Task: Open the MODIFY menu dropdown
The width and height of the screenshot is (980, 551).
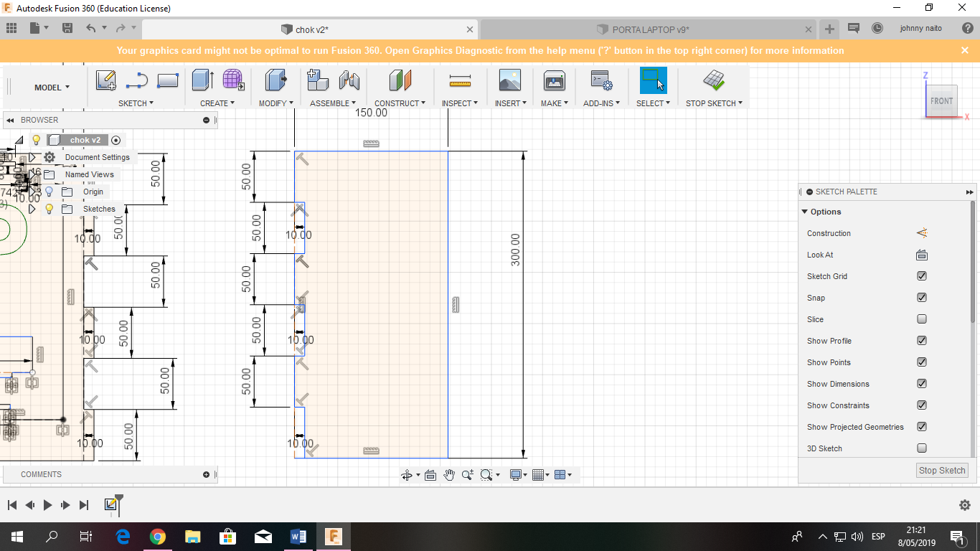Action: click(x=276, y=103)
